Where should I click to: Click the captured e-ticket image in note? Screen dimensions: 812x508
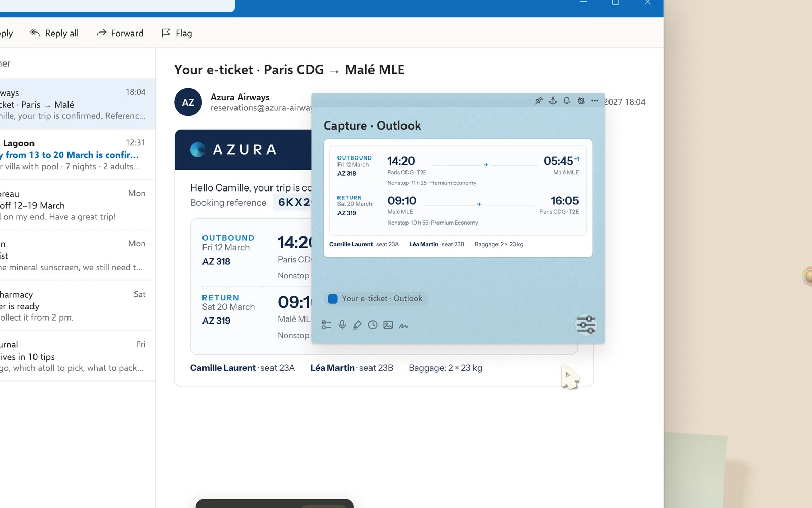click(458, 198)
